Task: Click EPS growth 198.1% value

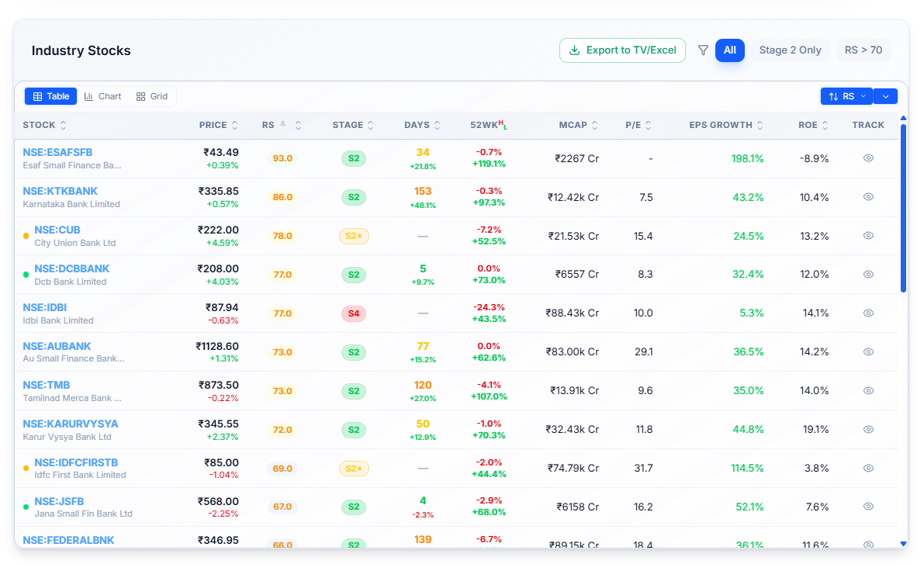Action: (747, 158)
